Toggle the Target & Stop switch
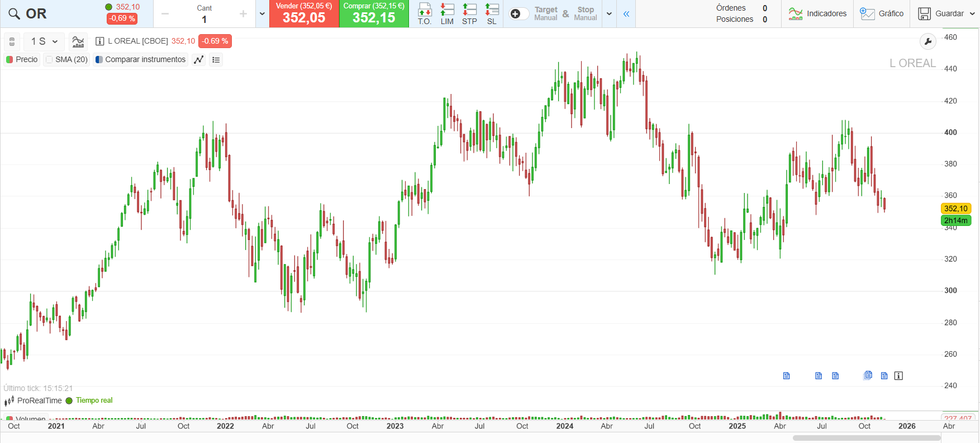The height and width of the screenshot is (443, 980). point(519,14)
